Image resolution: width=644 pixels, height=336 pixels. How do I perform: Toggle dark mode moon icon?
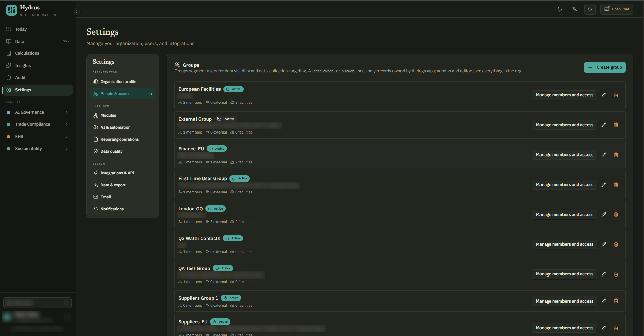click(x=590, y=9)
